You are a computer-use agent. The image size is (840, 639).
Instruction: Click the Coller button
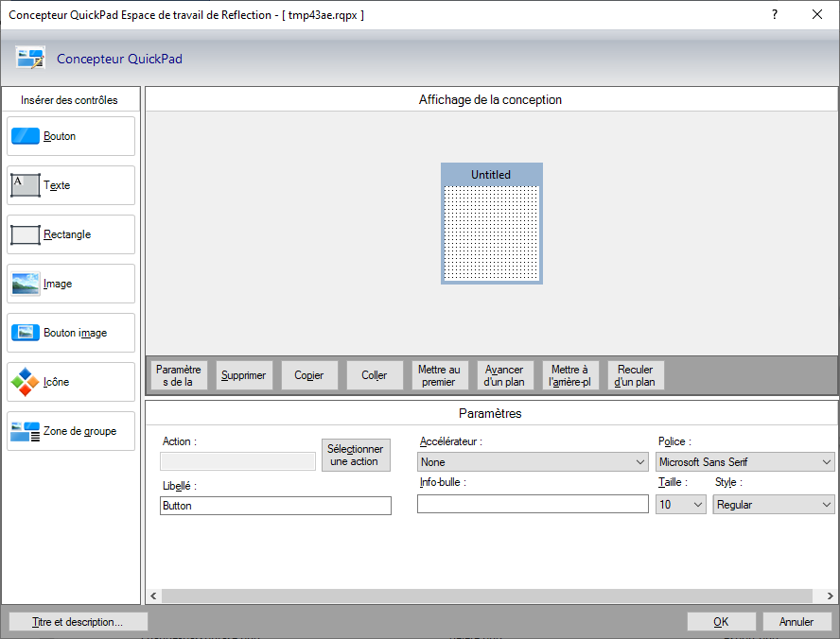[x=375, y=375]
